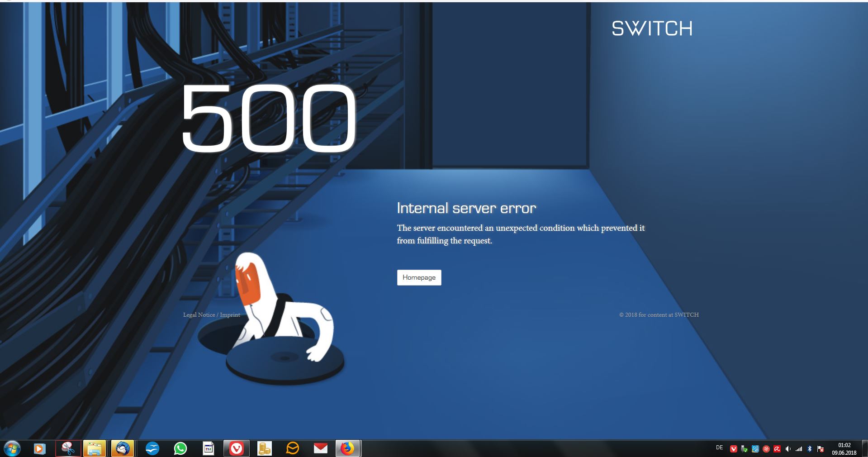
Task: Click the Bluetooth tray icon
Action: (810, 449)
